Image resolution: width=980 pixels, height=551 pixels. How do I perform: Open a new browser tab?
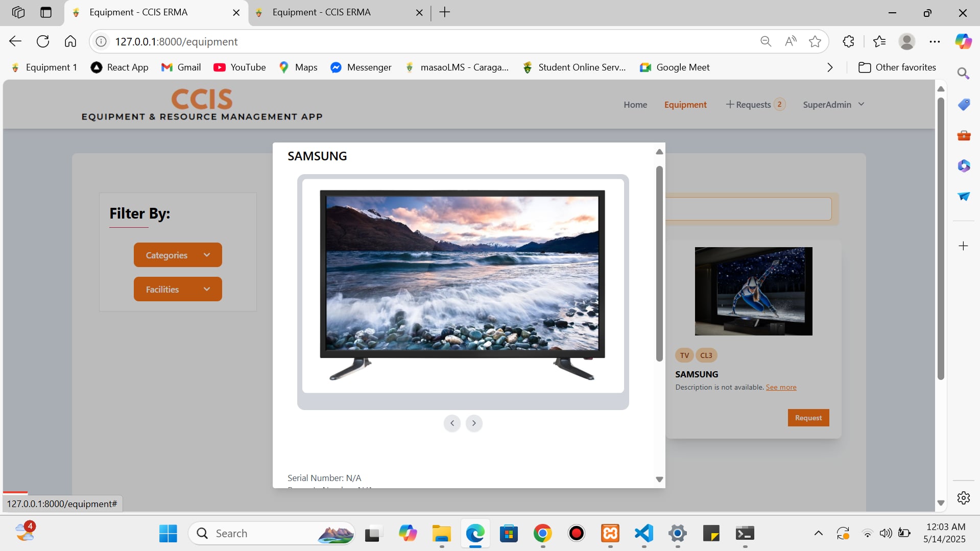point(445,12)
